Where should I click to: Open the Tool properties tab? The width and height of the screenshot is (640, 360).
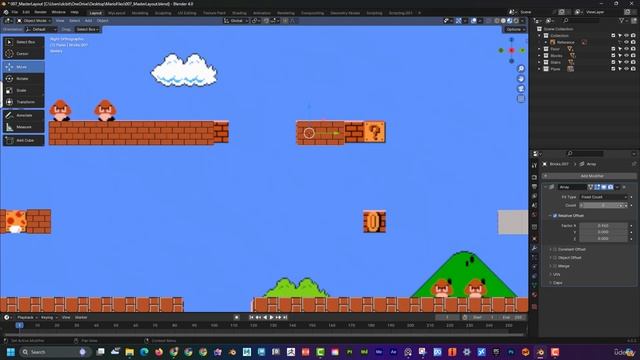click(534, 165)
